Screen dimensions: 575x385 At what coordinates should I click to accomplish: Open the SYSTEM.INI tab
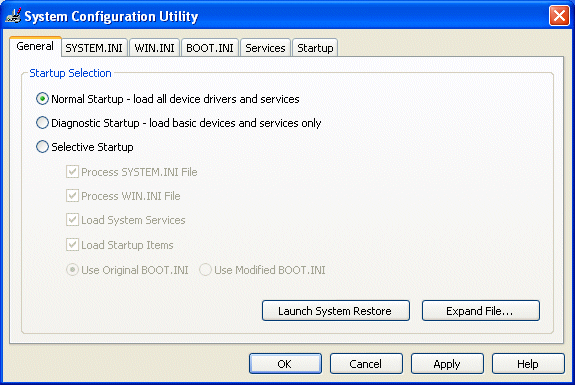(94, 48)
